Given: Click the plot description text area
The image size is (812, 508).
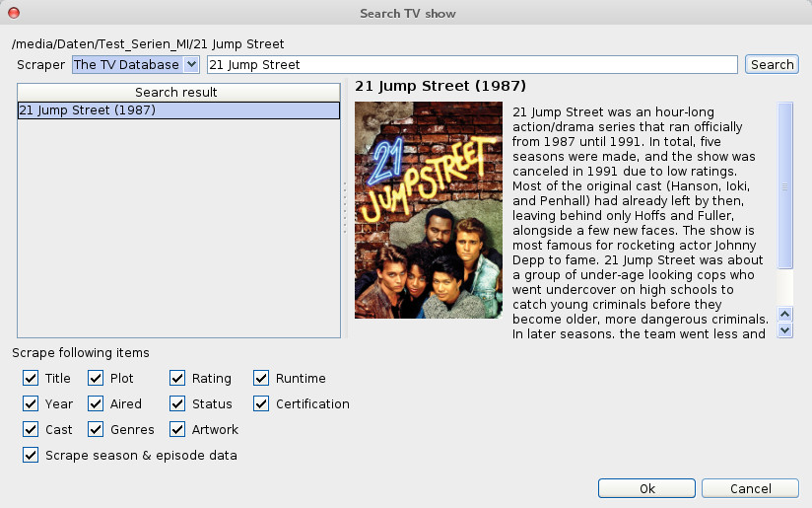Looking at the screenshot, I should (641, 222).
